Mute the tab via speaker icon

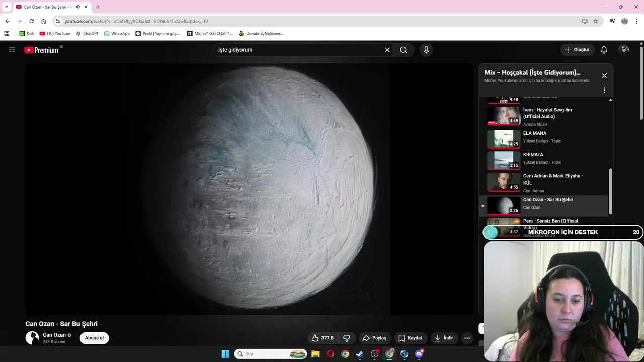pyautogui.click(x=77, y=7)
